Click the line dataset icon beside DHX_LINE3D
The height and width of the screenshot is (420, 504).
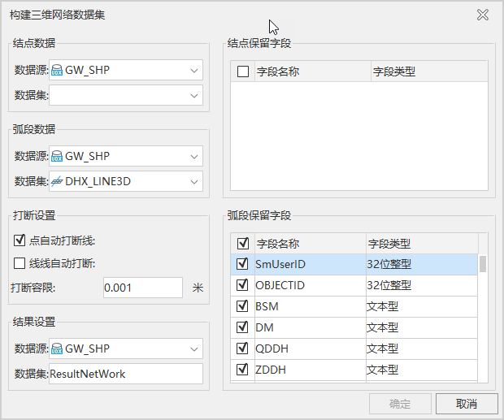coord(58,182)
